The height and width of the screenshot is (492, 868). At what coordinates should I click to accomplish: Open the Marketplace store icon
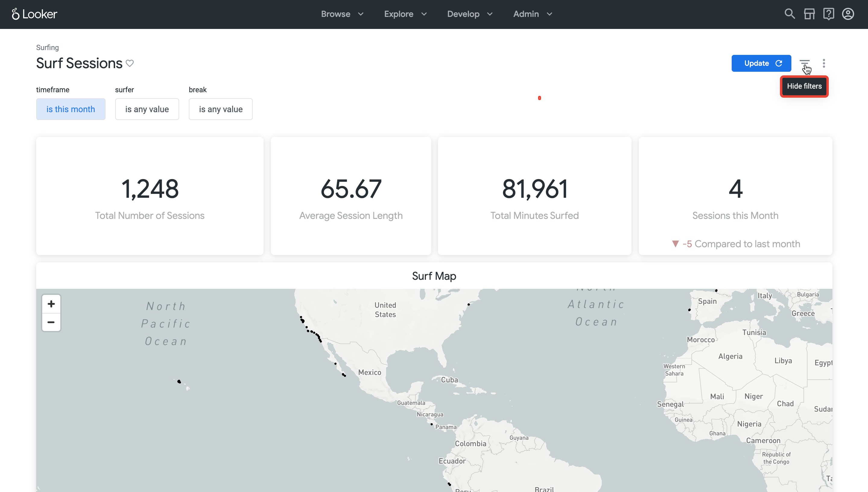pos(809,14)
